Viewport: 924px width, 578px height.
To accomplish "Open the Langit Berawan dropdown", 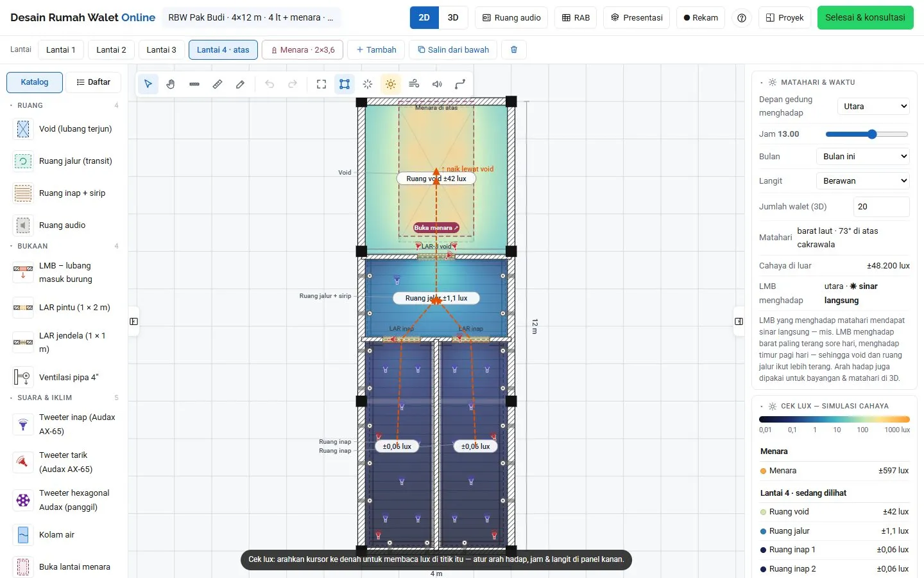I will tap(863, 180).
